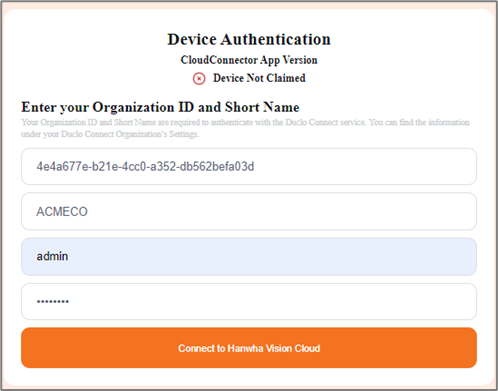Place cursor after the word admin
The width and height of the screenshot is (498, 391).
(69, 256)
